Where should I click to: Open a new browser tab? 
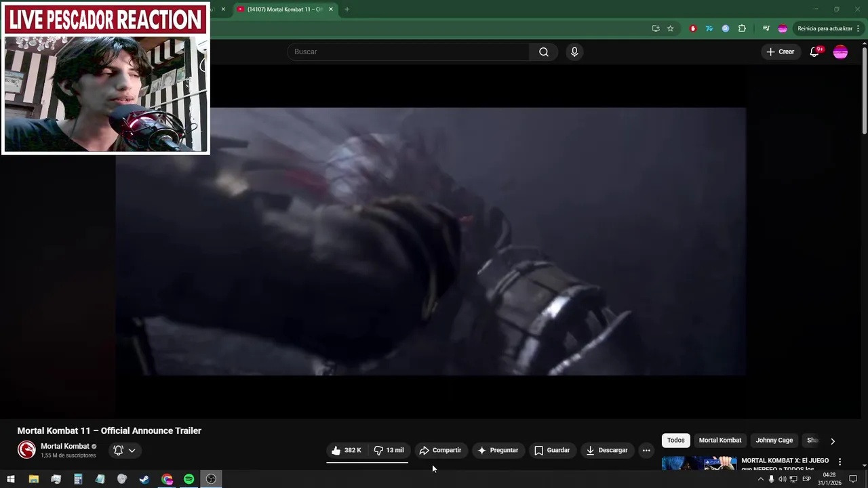pyautogui.click(x=347, y=9)
